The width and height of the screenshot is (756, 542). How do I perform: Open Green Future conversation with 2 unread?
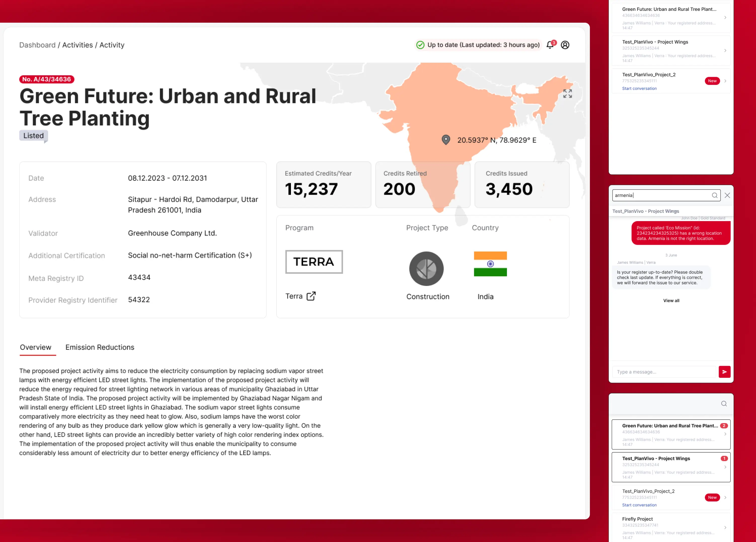click(670, 434)
